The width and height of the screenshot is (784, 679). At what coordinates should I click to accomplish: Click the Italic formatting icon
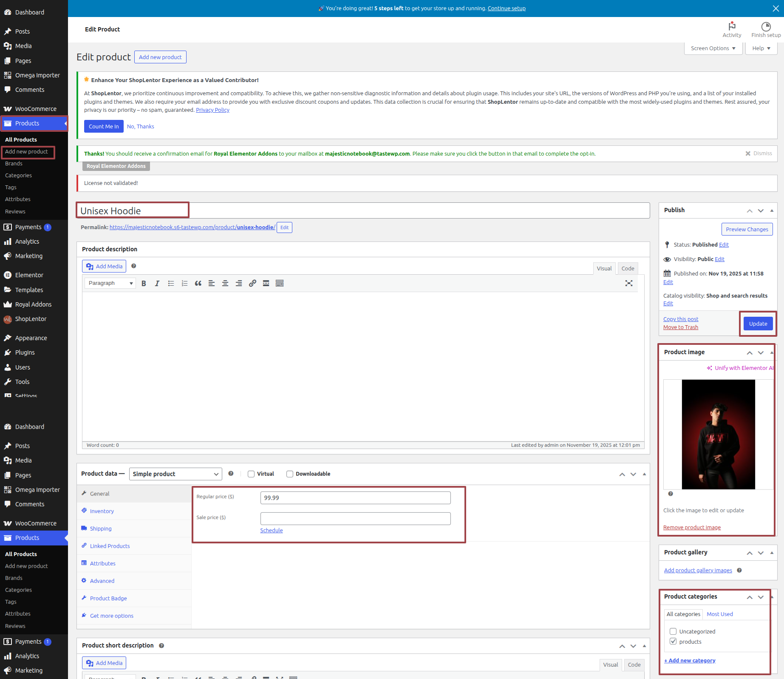(157, 284)
